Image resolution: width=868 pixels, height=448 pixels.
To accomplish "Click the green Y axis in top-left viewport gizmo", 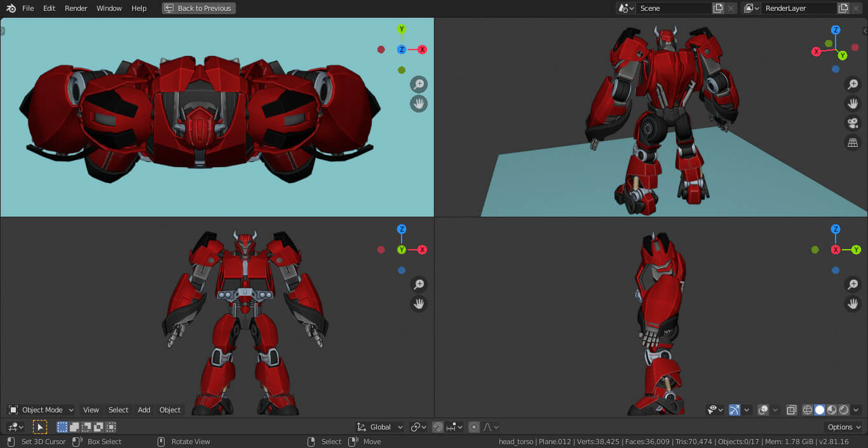I will click(402, 29).
